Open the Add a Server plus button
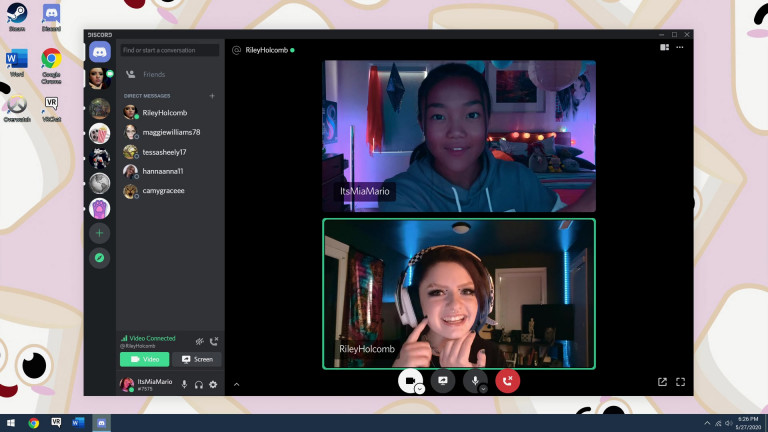The height and width of the screenshot is (432, 768). (99, 233)
